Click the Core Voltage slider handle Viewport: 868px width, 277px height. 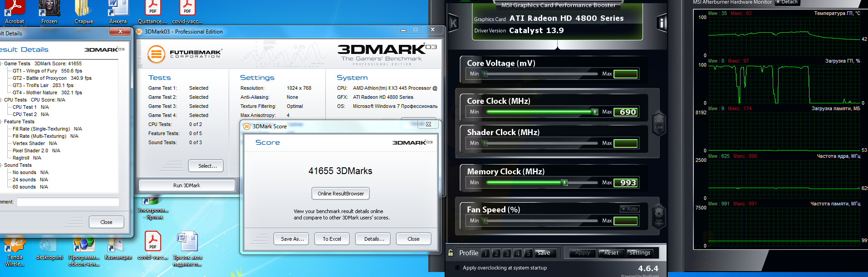(x=485, y=74)
